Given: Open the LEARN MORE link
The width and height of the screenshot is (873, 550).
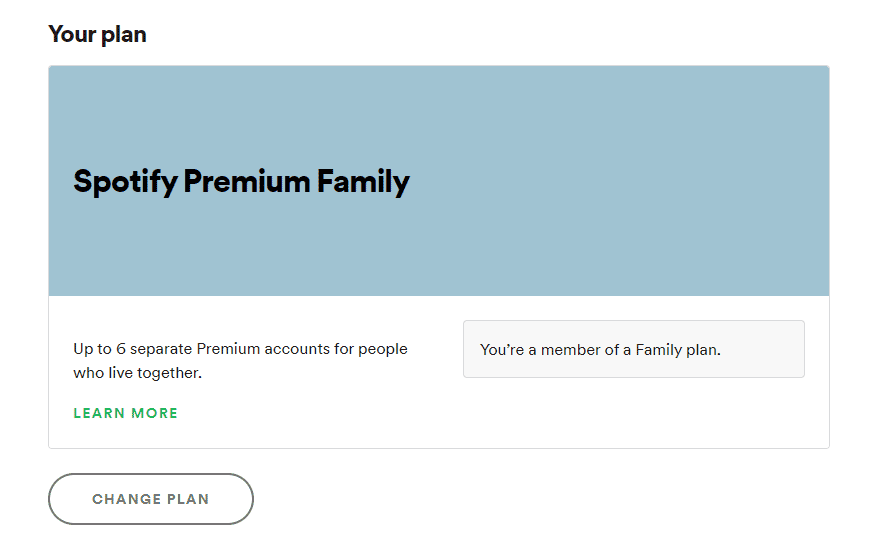Looking at the screenshot, I should [125, 413].
